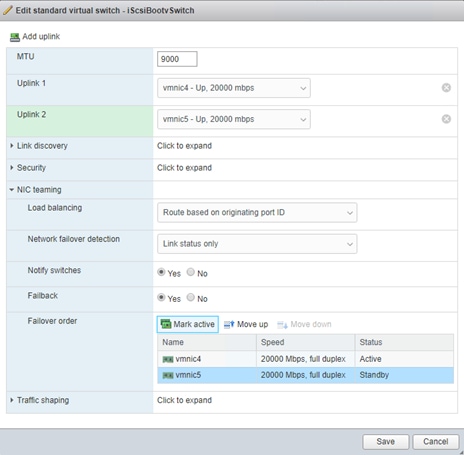Click the Status column header
Viewport: 464px width, 455px height.
pyautogui.click(x=404, y=342)
